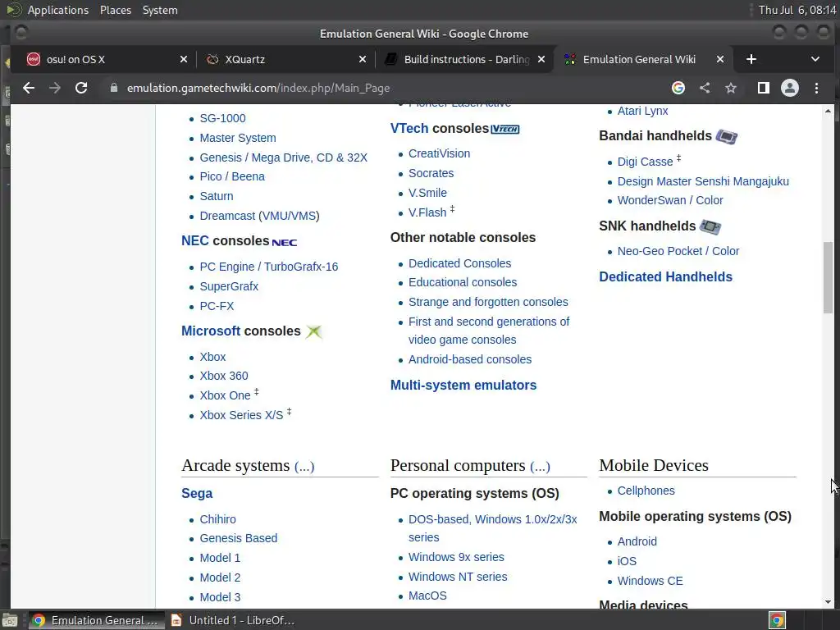Open the Places menu
840x630 pixels.
click(x=116, y=10)
